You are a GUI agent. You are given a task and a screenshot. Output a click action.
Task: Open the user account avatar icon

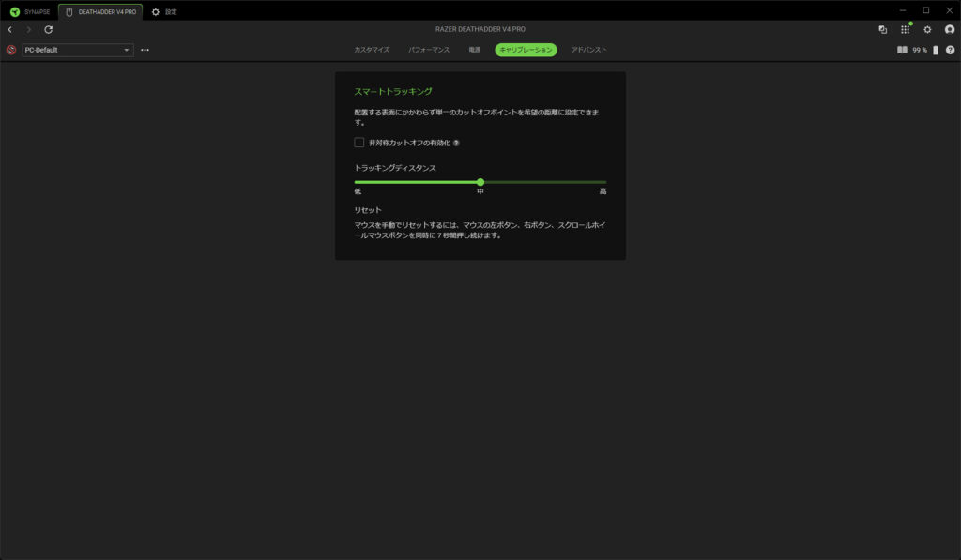point(949,30)
